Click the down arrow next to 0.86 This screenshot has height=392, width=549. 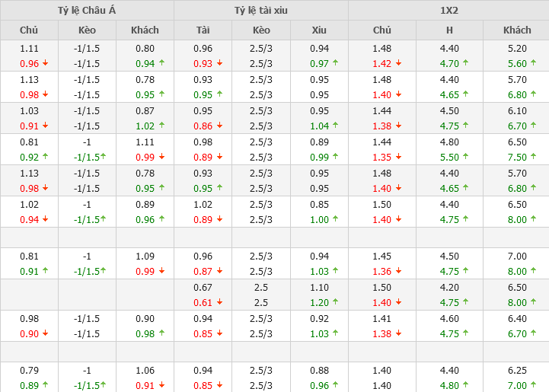tap(219, 126)
